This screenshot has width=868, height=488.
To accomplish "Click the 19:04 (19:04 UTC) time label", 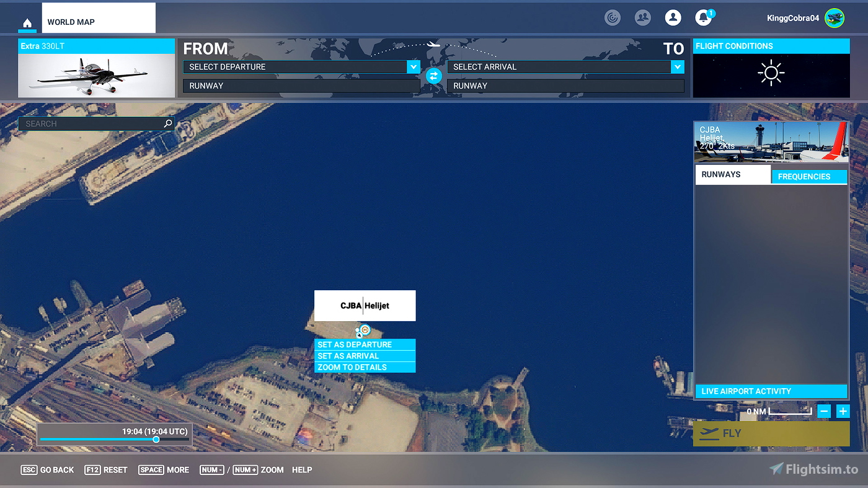I will coord(155,431).
